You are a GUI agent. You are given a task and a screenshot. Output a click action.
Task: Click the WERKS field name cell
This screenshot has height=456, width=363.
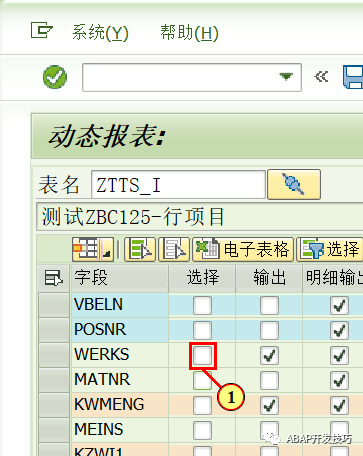[120, 355]
